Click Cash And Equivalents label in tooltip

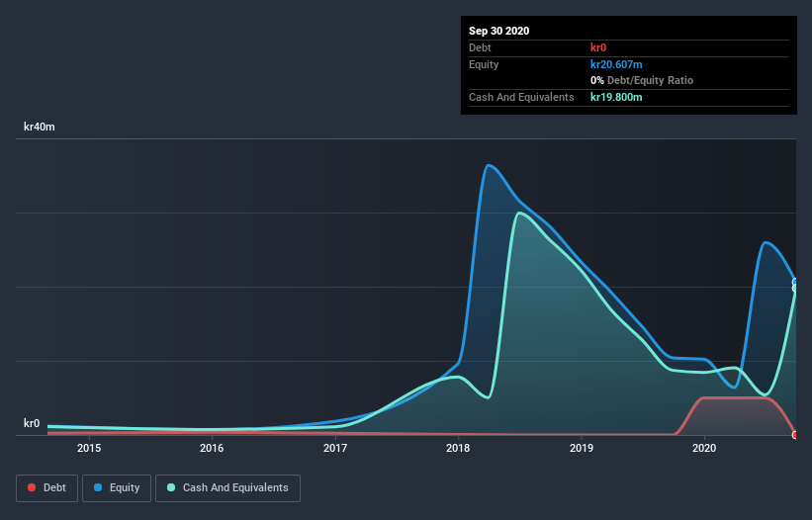(x=521, y=97)
